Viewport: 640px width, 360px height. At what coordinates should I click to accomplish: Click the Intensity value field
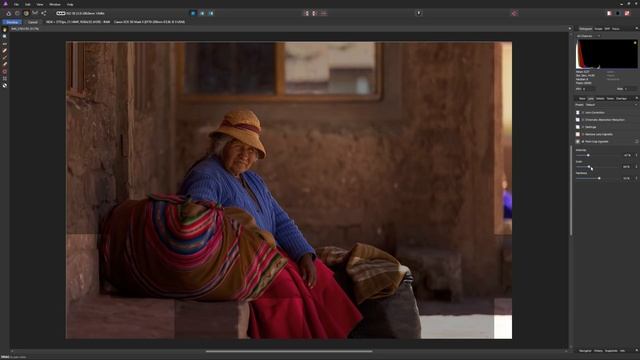coord(627,156)
